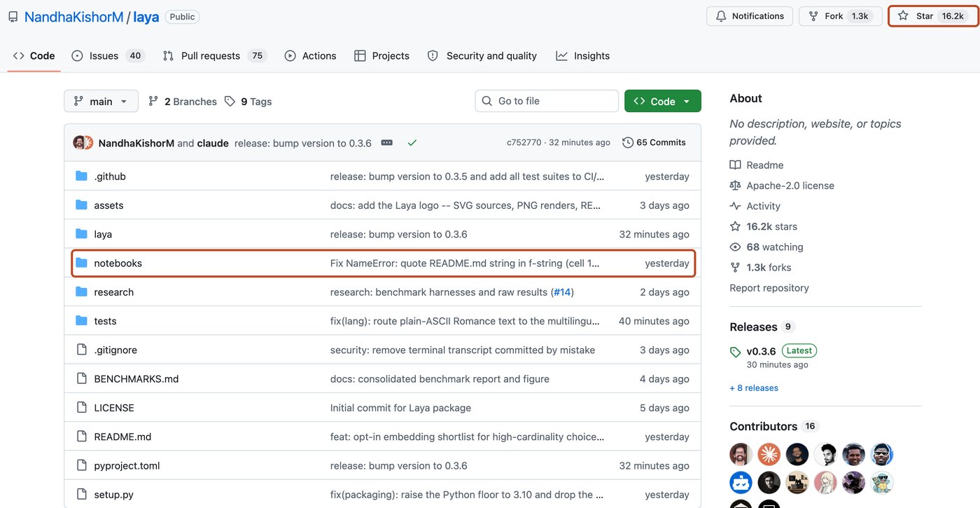Click the green commit status checkmark
The width and height of the screenshot is (980, 508).
(x=412, y=143)
